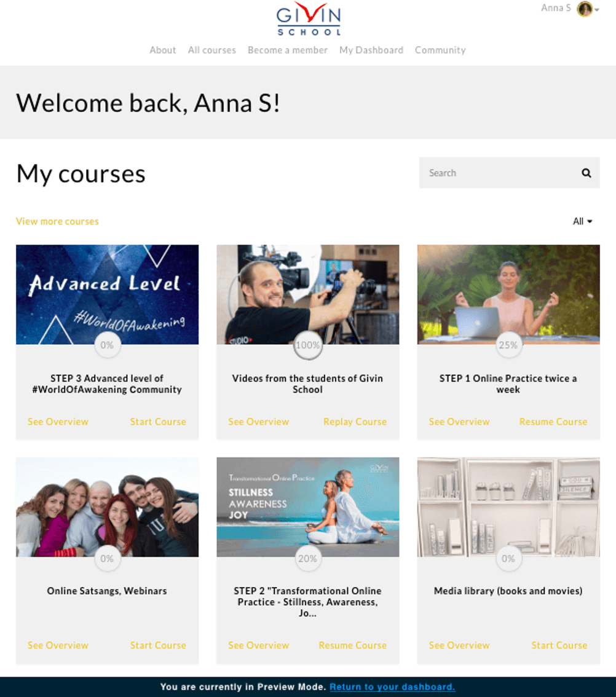Click the Givin School logo
Screen dimensions: 616x697
pyautogui.click(x=308, y=19)
